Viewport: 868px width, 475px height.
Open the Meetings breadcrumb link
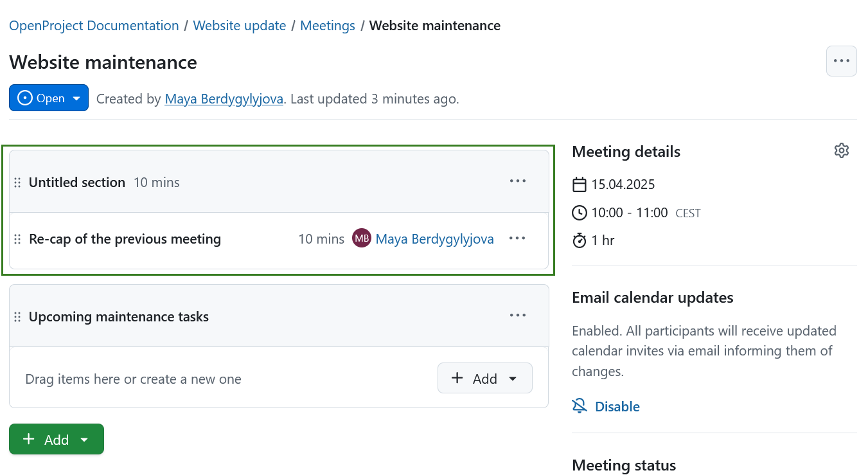[328, 26]
